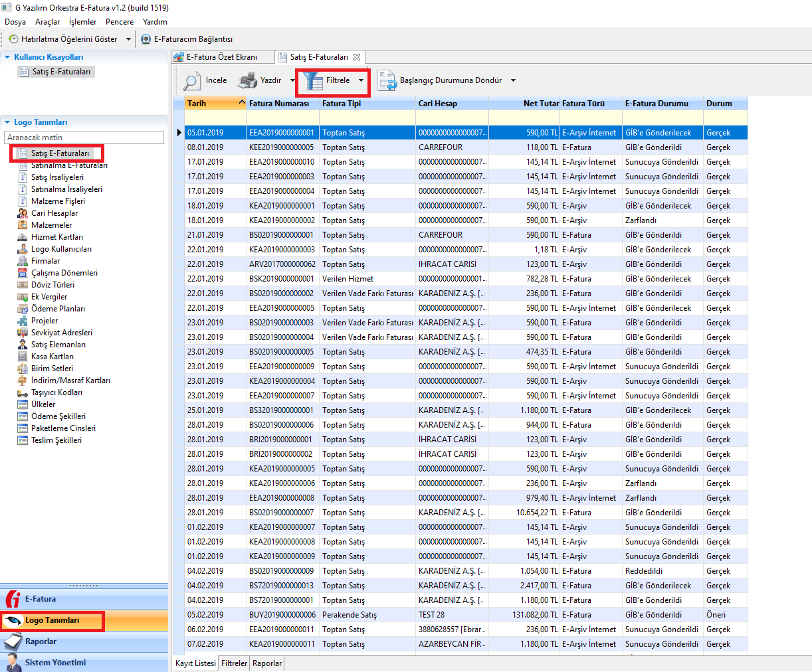The height and width of the screenshot is (672, 812).
Task: Open the Raporlar navigation panel
Action: [x=41, y=641]
